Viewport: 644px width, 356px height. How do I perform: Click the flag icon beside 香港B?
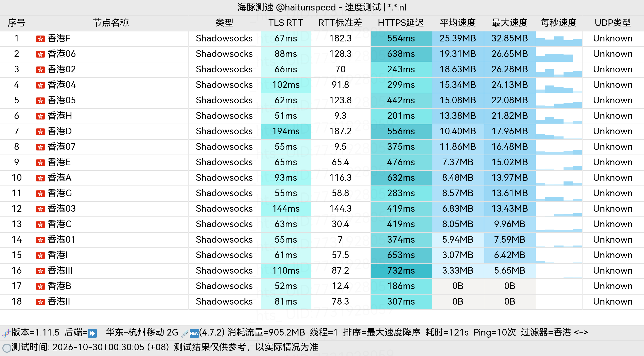40,287
